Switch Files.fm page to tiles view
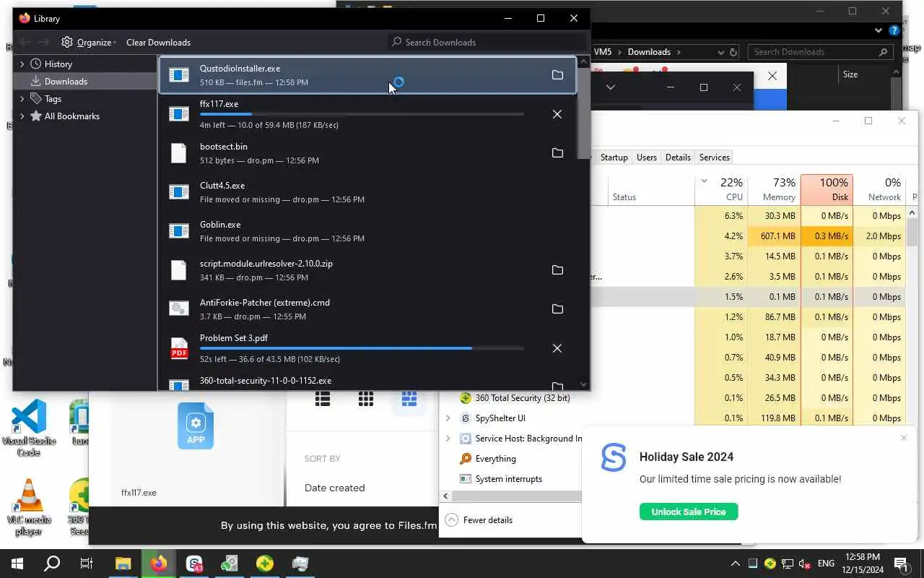 (409, 399)
